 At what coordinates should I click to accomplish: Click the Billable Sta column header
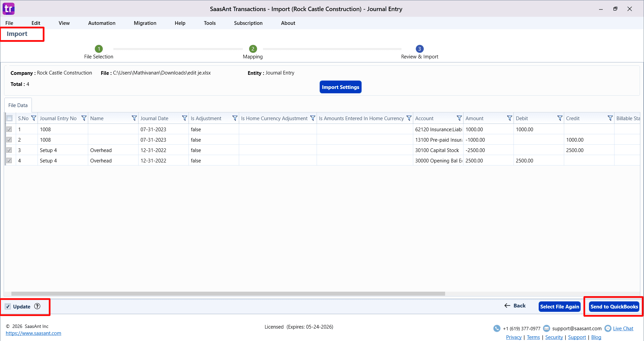(628, 118)
